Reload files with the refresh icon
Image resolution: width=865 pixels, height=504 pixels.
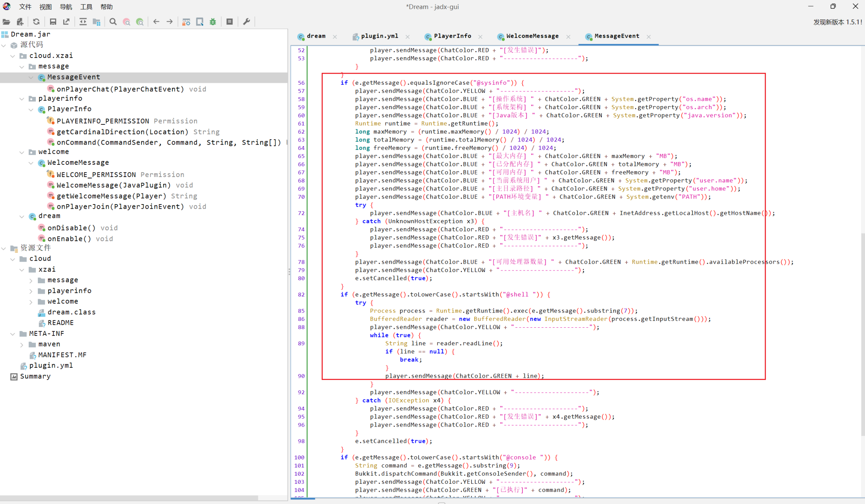[x=36, y=22]
